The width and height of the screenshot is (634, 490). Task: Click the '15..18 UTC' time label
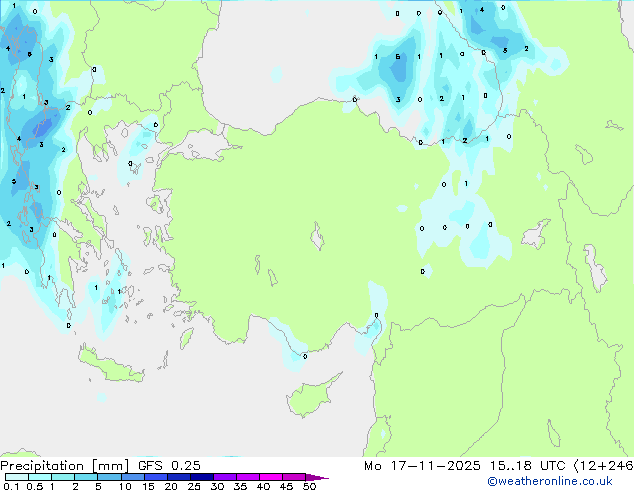click(527, 466)
